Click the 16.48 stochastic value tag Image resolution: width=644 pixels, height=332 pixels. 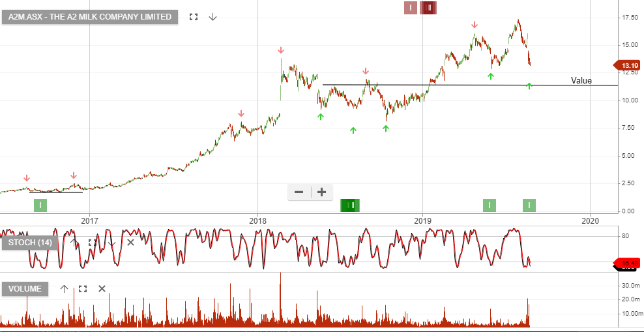[x=626, y=263]
